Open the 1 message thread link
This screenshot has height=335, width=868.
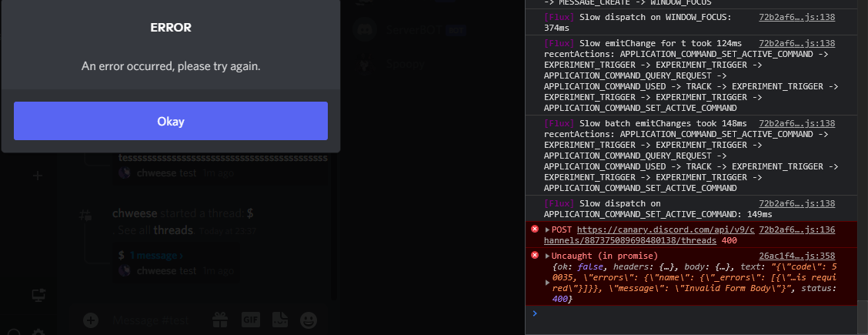pyautogui.click(x=157, y=255)
